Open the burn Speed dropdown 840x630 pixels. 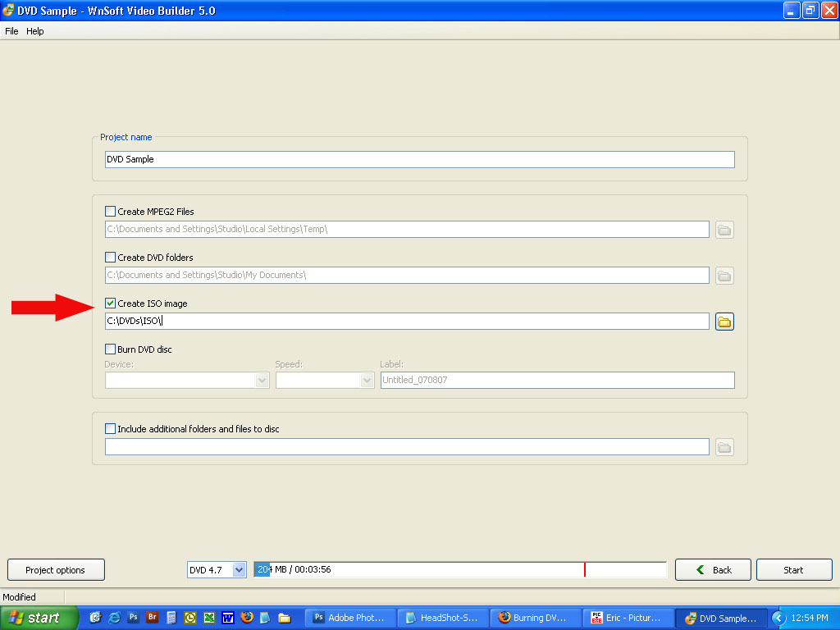367,381
